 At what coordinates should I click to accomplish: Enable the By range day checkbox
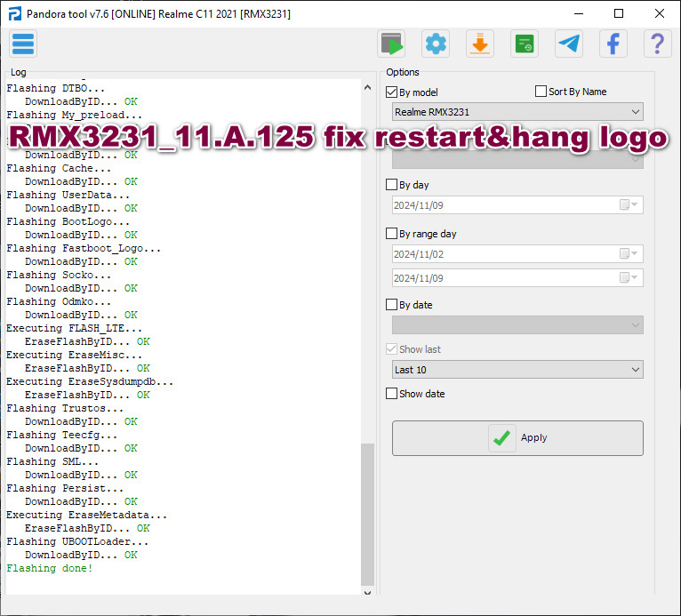391,234
